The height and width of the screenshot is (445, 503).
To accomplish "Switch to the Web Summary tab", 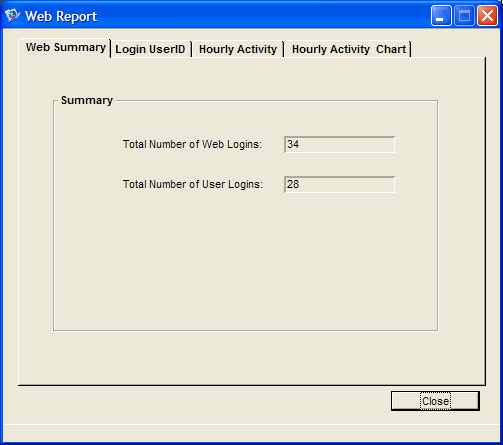I will click(65, 48).
